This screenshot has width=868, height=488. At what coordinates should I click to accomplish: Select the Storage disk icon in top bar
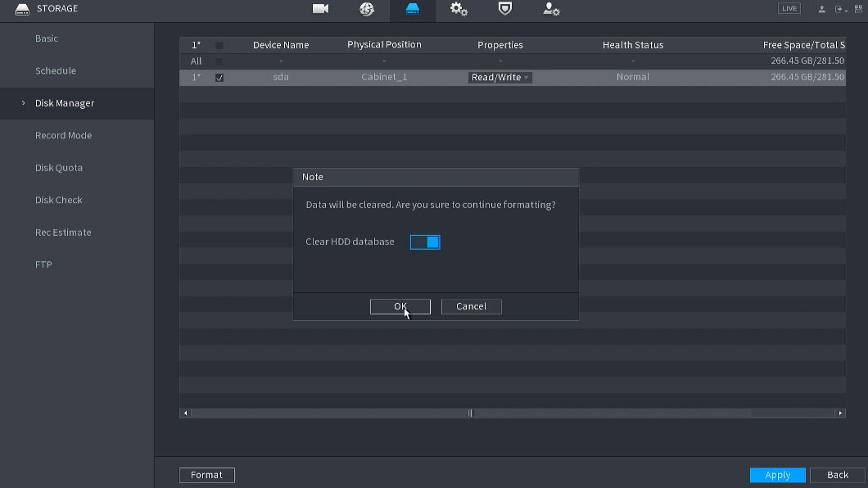click(x=413, y=9)
